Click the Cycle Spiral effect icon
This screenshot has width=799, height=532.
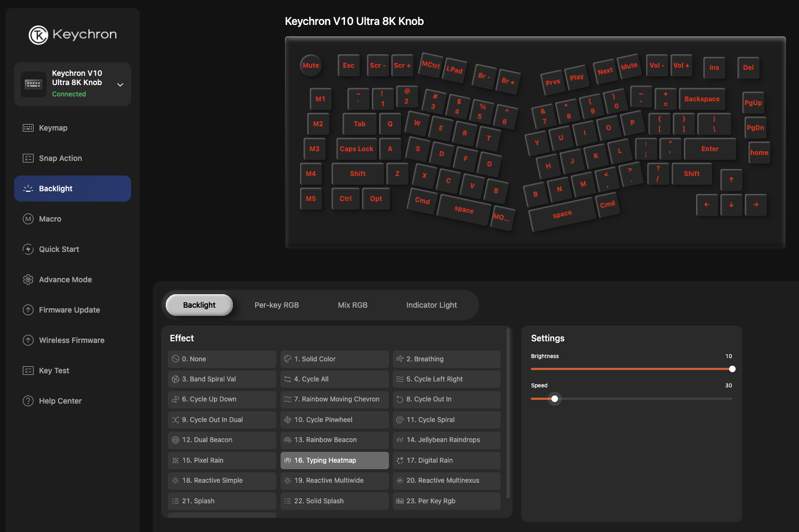[400, 420]
